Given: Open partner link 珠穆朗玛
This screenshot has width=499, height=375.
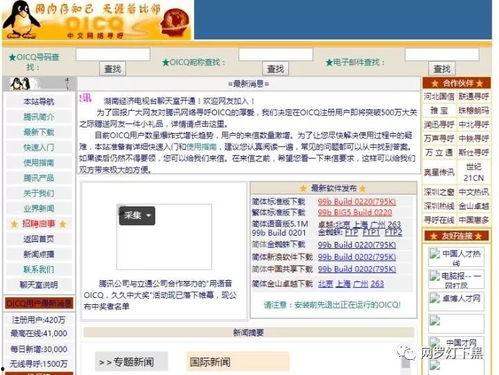Looking at the screenshot, I should click(x=474, y=110).
